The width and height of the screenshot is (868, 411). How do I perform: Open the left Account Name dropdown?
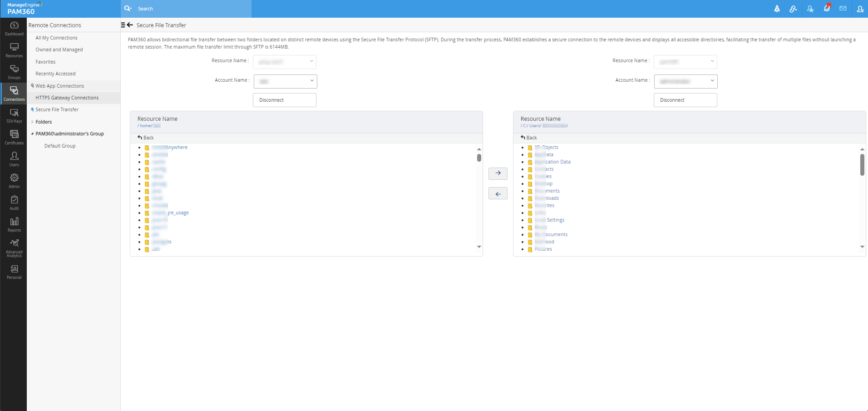click(x=285, y=81)
